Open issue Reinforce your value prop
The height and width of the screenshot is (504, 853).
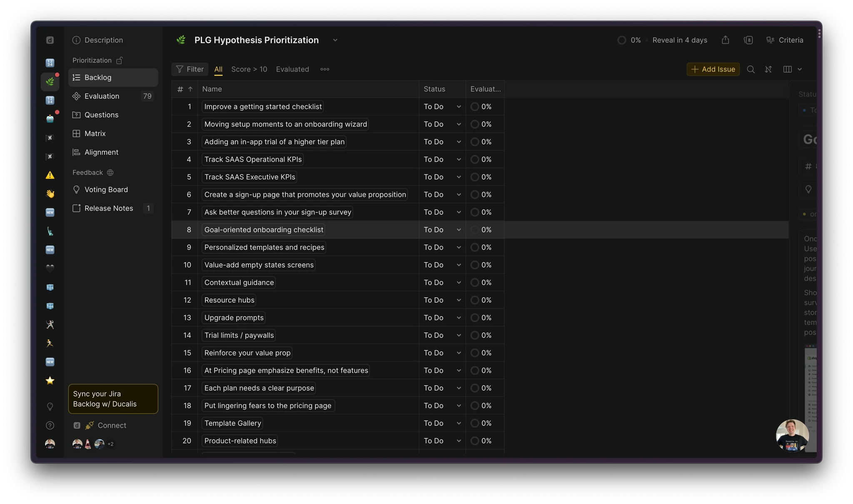click(x=247, y=353)
